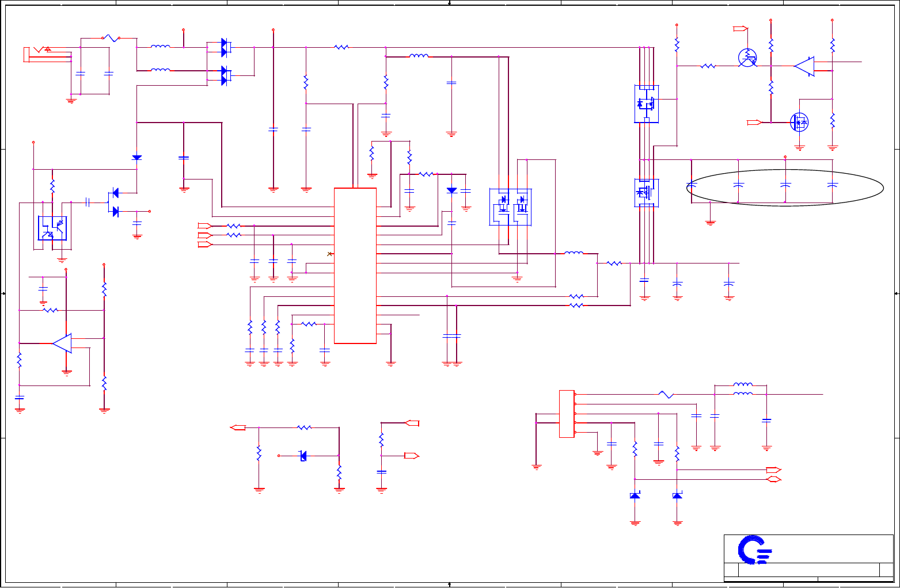900x588 pixels.
Task: Select the large central controller IC rectangle
Action: tap(355, 266)
